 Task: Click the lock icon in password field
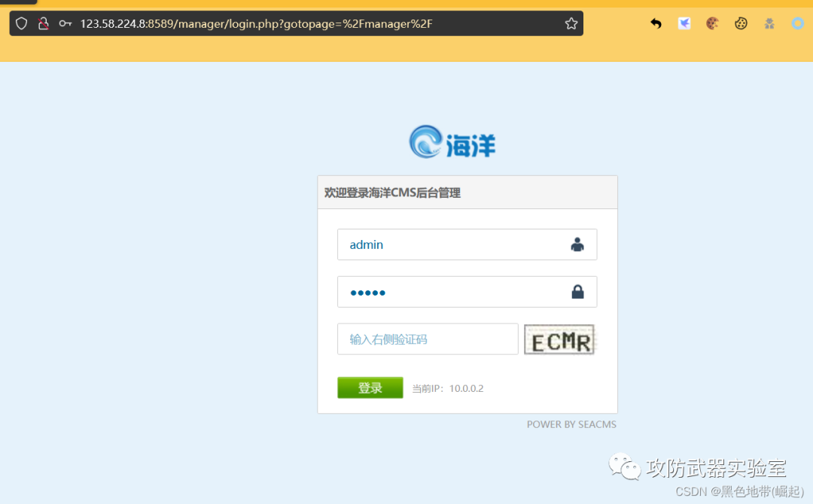pos(577,292)
